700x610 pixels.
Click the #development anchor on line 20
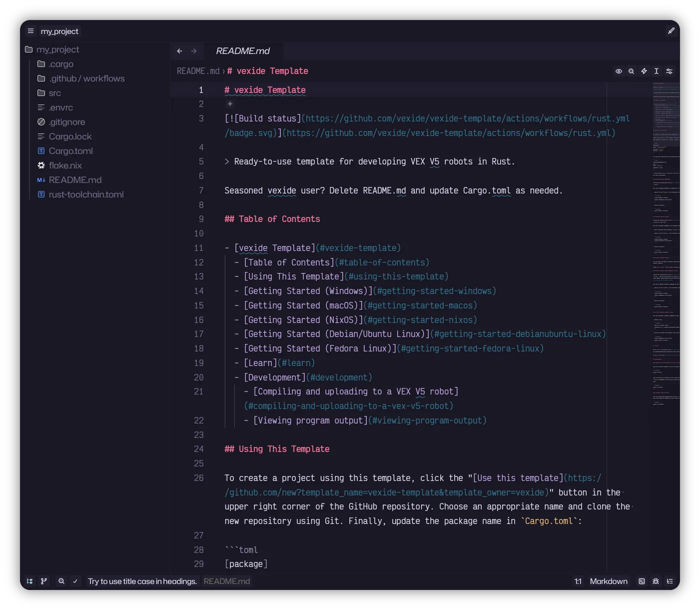tap(339, 377)
